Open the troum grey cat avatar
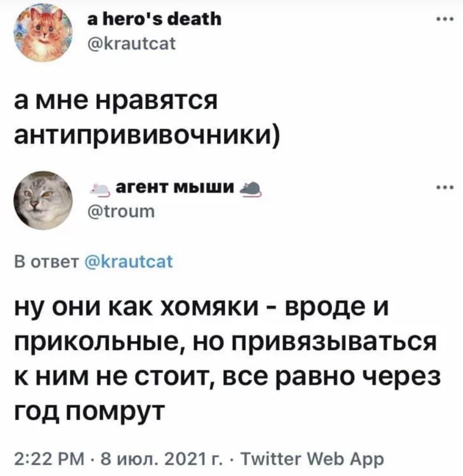 click(43, 200)
